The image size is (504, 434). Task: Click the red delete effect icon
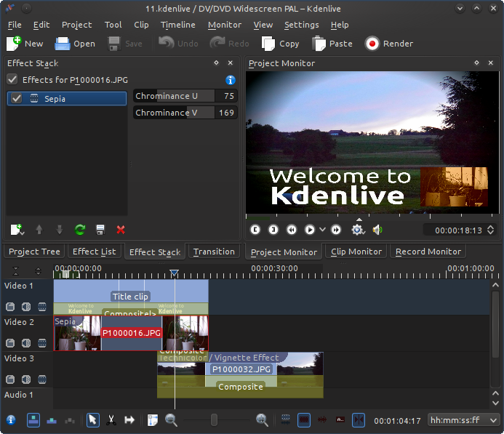point(121,230)
